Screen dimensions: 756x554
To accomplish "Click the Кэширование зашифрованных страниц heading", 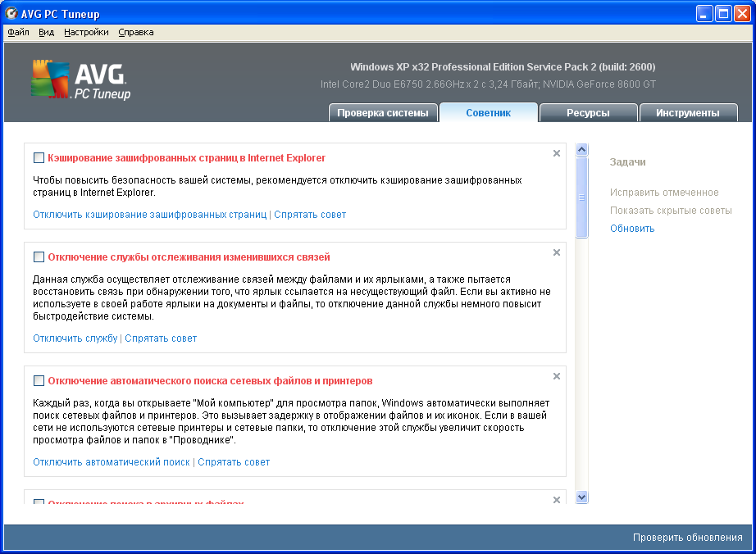I will [x=187, y=158].
